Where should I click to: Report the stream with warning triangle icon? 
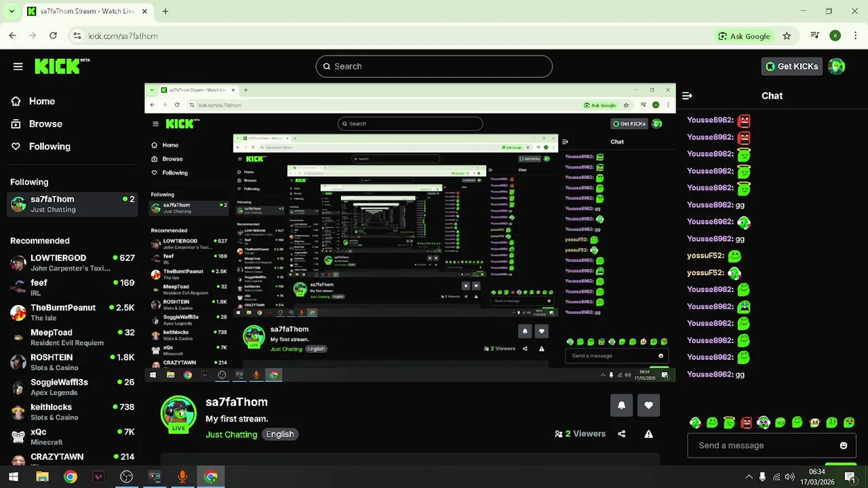click(648, 434)
